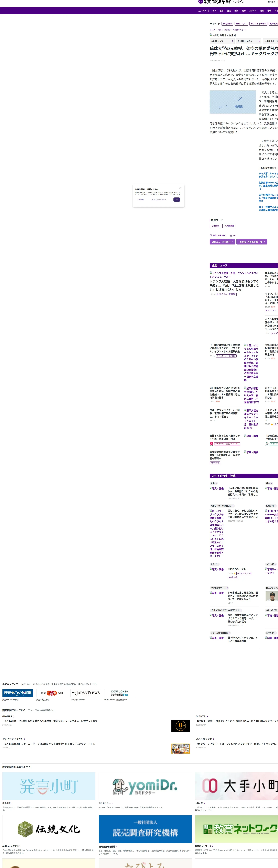The width and height of the screenshot is (278, 868).
Task: Open the すべて hamburger menu icon
Action: click(199, 11)
